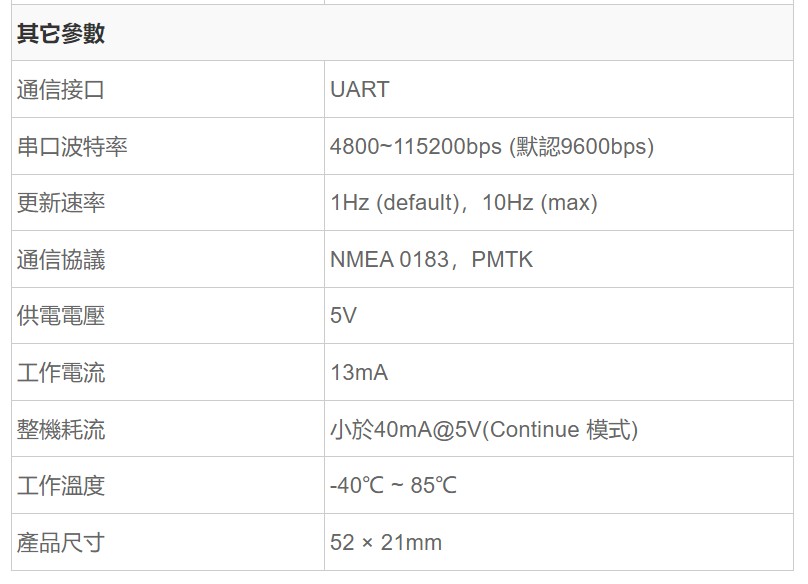Image resolution: width=808 pixels, height=584 pixels.
Task: Click the NMEA 0183, PMTK value
Action: (431, 259)
